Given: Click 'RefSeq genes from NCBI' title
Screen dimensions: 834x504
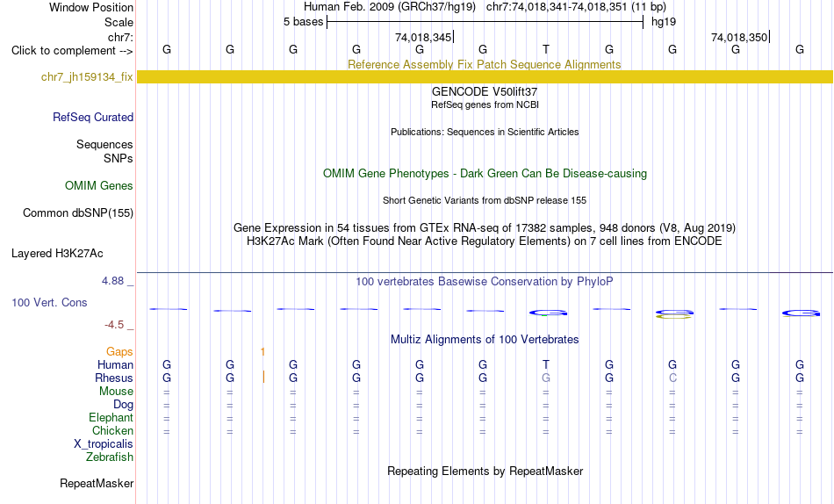Looking at the screenshot, I should coord(485,104).
